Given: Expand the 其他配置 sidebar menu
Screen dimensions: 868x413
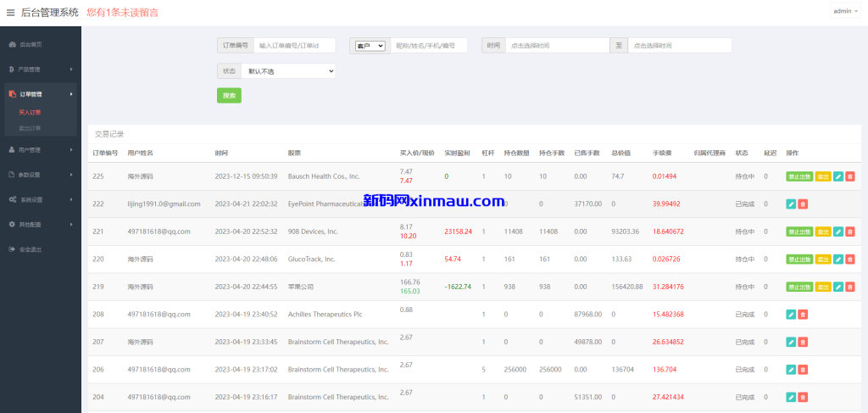Looking at the screenshot, I should point(41,224).
